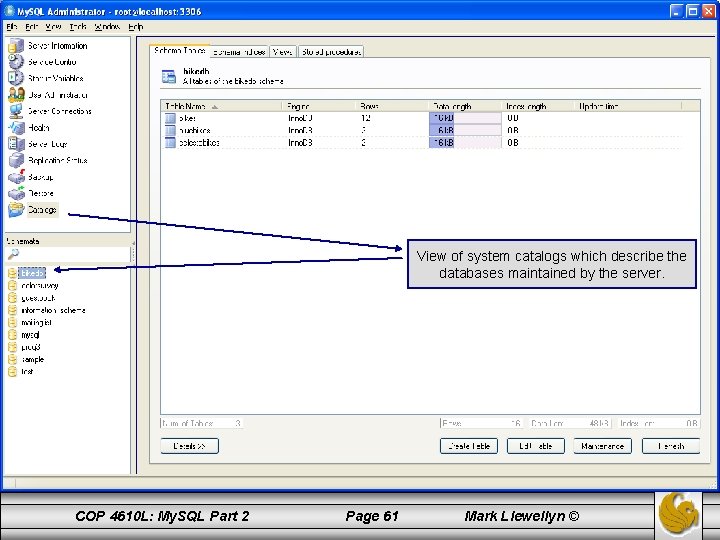The height and width of the screenshot is (540, 720).
Task: Select the mailinglist schema name
Action: 36,322
